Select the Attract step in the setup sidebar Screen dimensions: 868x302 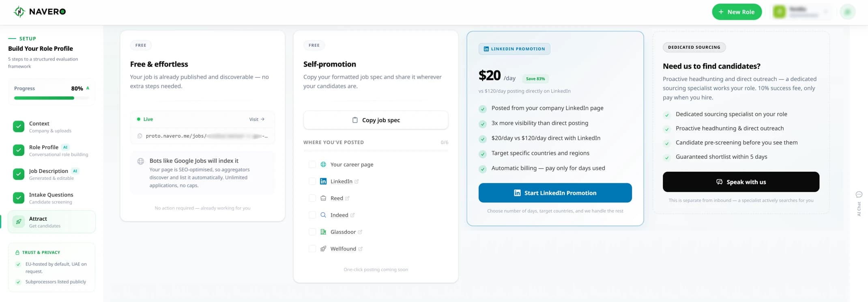[x=52, y=222]
